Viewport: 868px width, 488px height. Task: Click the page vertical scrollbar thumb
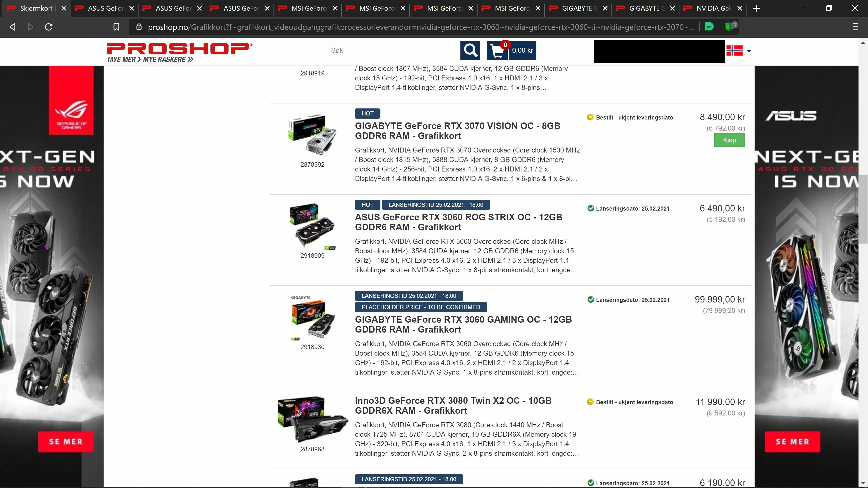(863, 209)
